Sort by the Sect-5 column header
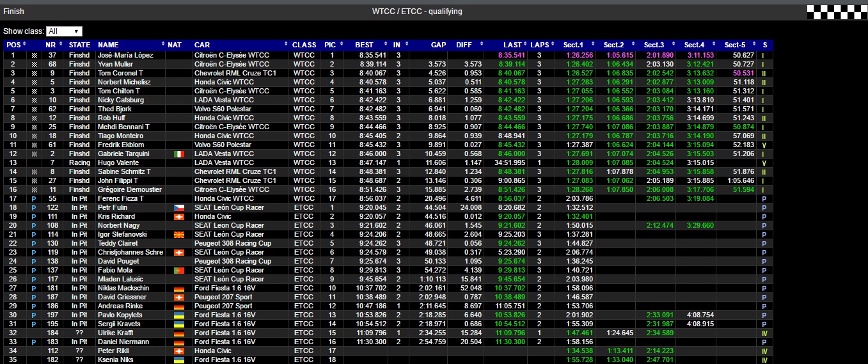Screen dimensions: 868x364 point(735,45)
